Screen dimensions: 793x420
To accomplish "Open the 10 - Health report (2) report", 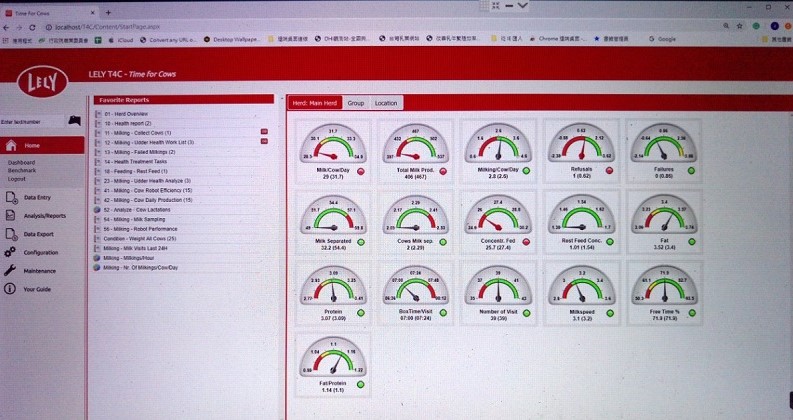I will (127, 123).
